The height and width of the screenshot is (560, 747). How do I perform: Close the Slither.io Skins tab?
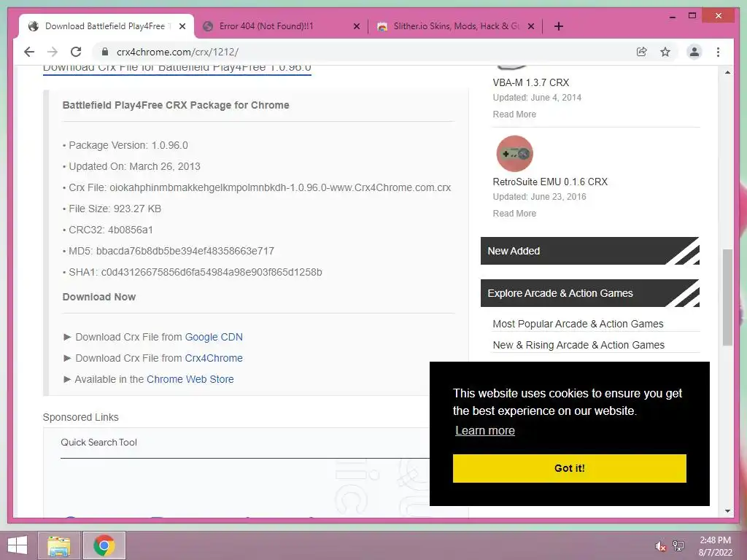coord(531,26)
